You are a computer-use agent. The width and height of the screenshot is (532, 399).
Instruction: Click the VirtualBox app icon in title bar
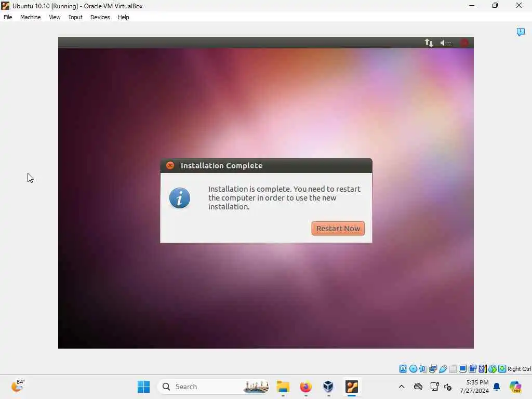[x=5, y=6]
